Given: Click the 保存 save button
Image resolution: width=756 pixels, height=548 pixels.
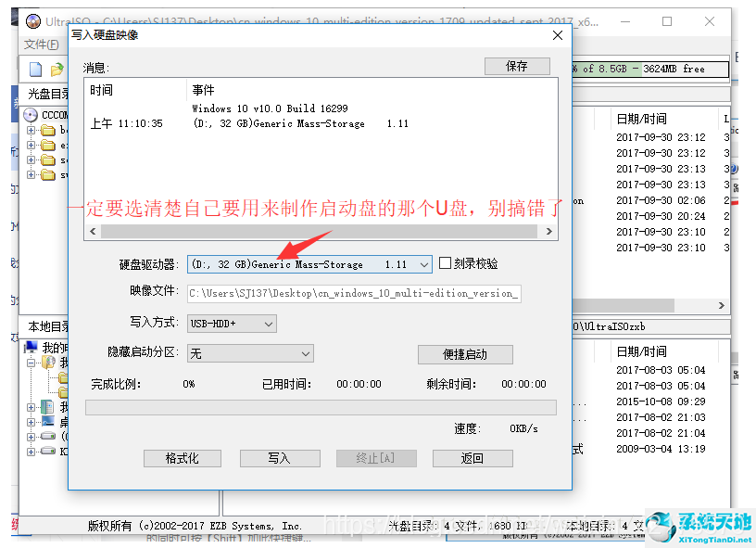Looking at the screenshot, I should click(x=516, y=66).
